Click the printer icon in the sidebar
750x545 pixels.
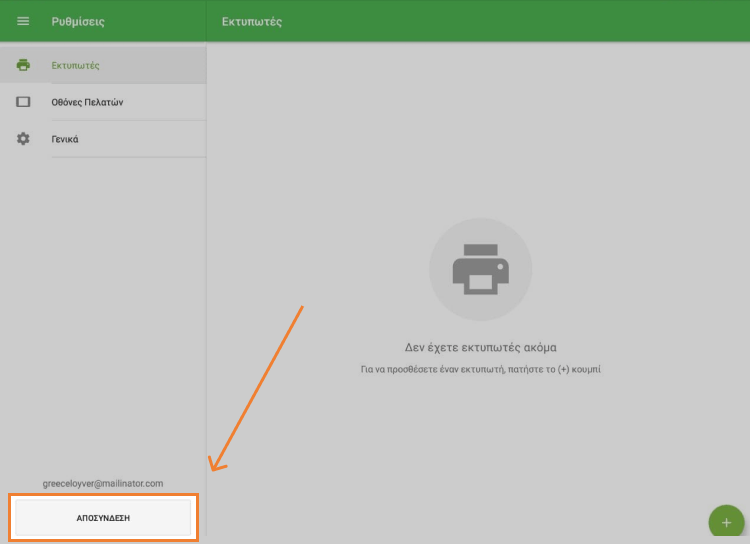tap(23, 65)
